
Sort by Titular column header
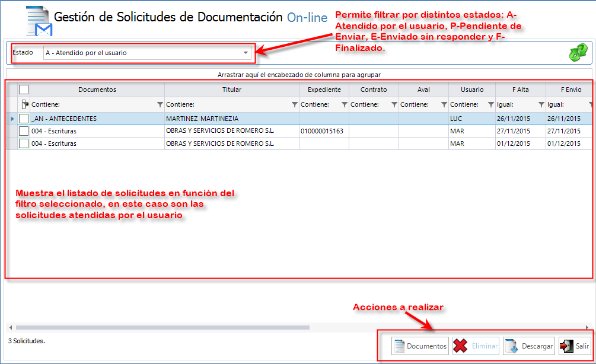click(x=232, y=90)
